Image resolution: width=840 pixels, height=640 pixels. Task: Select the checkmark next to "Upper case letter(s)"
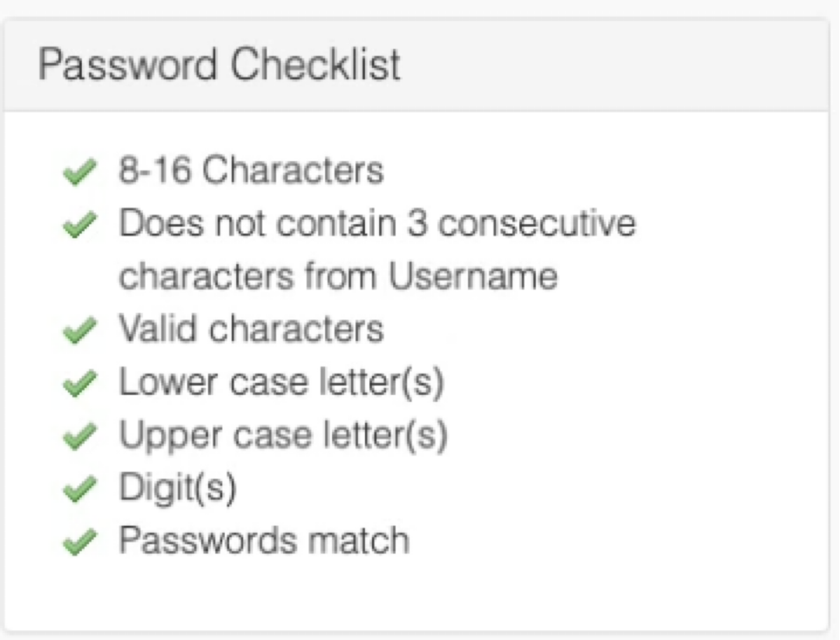pos(79,437)
